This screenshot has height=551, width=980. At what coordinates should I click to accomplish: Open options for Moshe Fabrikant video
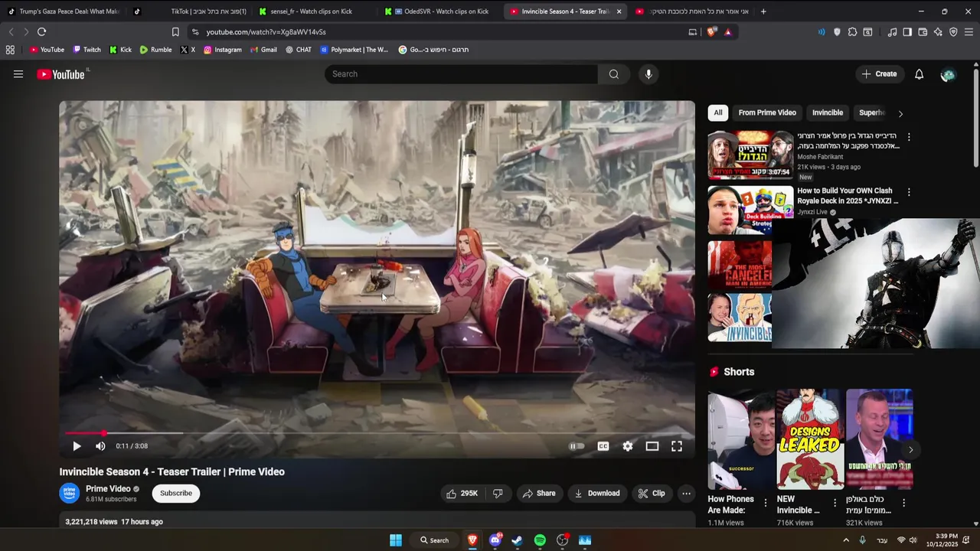(x=909, y=137)
